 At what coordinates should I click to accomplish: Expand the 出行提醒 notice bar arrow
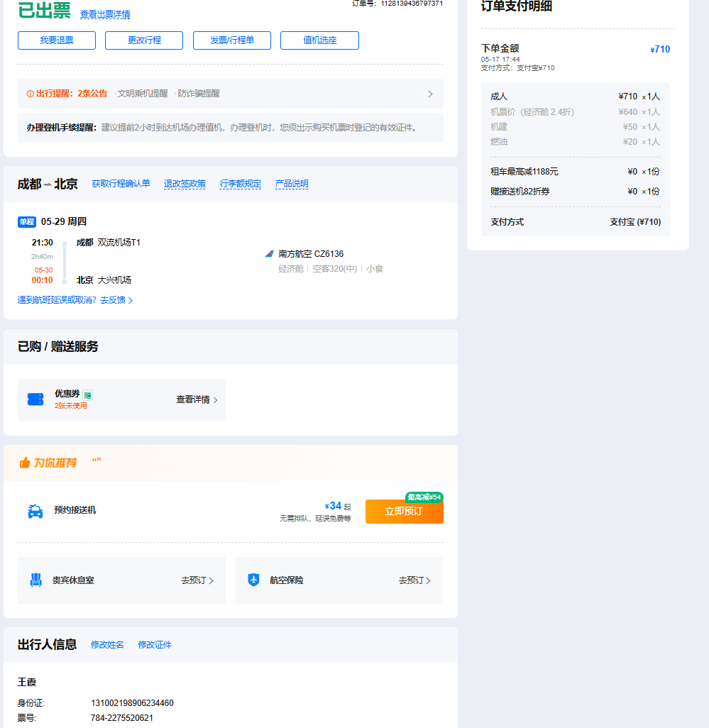click(x=430, y=94)
